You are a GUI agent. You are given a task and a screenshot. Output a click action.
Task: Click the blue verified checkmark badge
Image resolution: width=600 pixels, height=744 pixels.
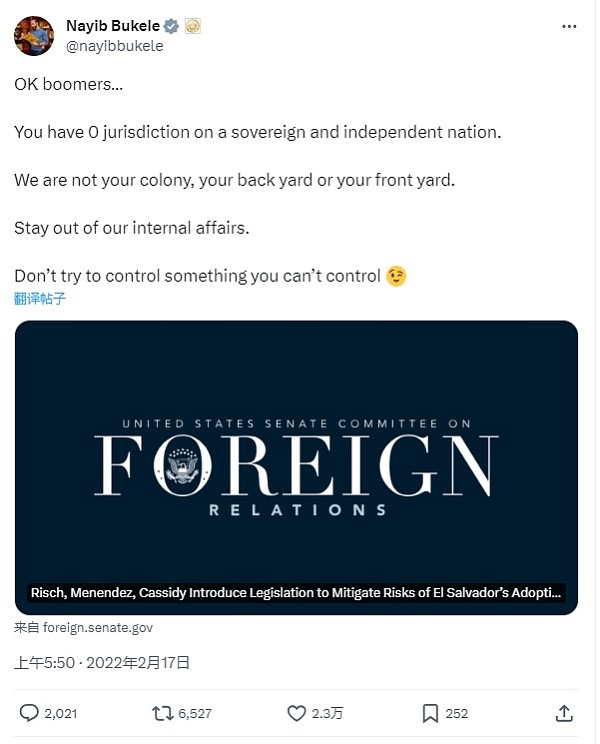coord(172,26)
